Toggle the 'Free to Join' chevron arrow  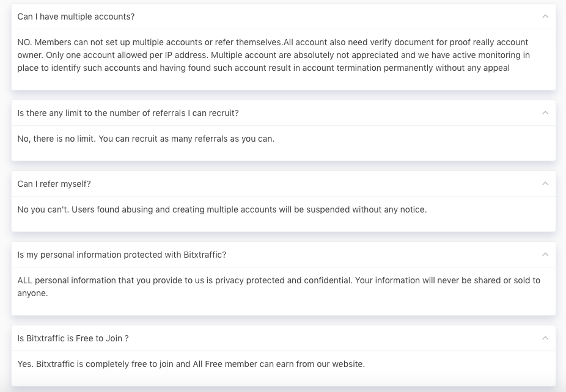point(545,338)
